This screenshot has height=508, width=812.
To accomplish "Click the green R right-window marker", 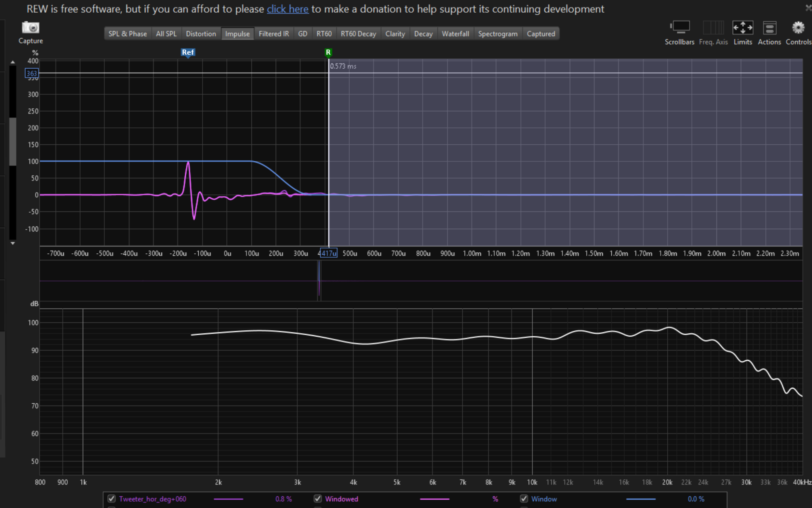I will click(x=328, y=52).
